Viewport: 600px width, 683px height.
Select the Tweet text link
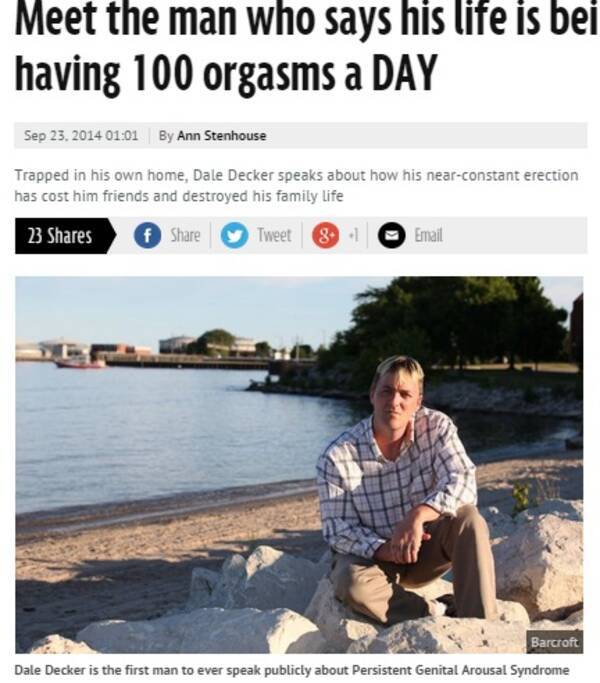274,235
